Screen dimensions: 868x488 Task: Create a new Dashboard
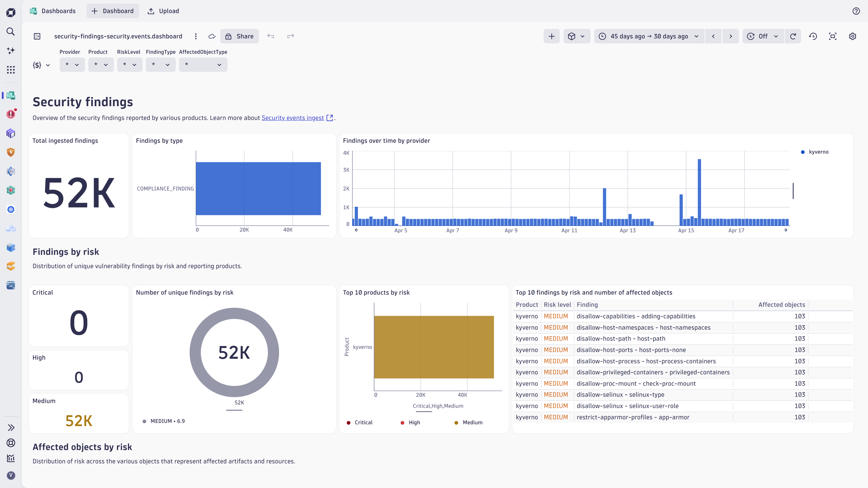coord(113,11)
